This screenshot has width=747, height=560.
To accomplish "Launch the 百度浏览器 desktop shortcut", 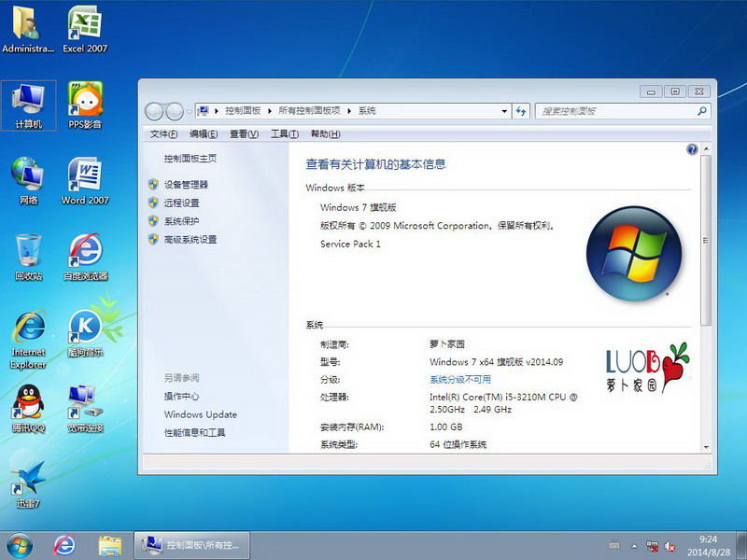I will pyautogui.click(x=86, y=258).
